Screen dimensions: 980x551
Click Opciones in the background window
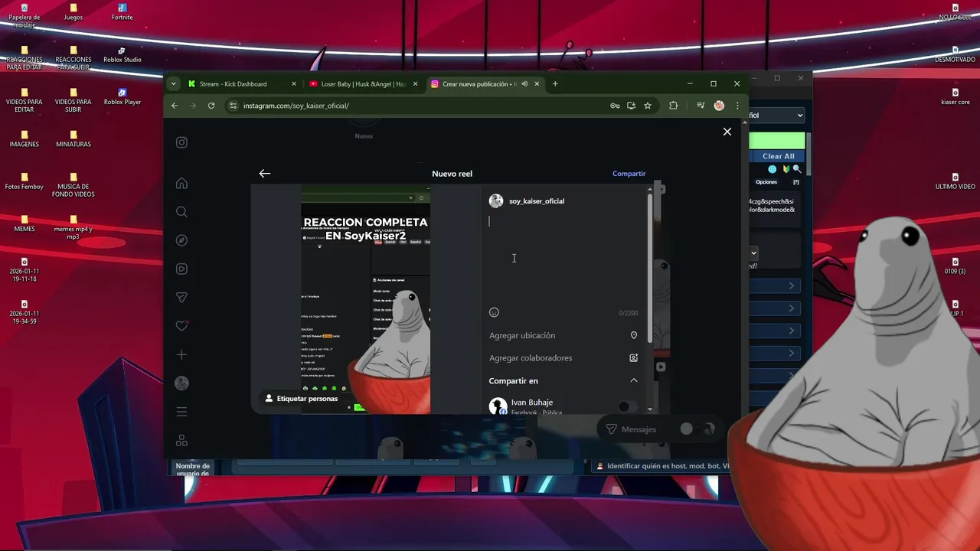[x=766, y=182]
